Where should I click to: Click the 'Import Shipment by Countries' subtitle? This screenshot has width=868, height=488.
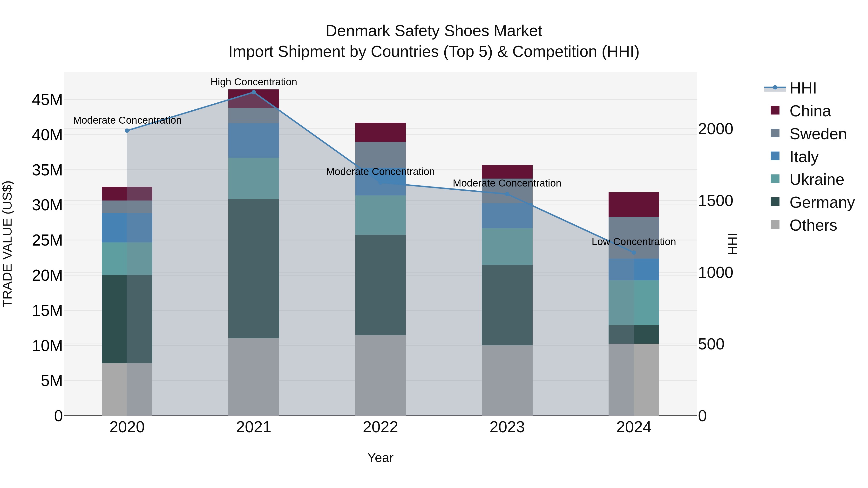click(434, 52)
